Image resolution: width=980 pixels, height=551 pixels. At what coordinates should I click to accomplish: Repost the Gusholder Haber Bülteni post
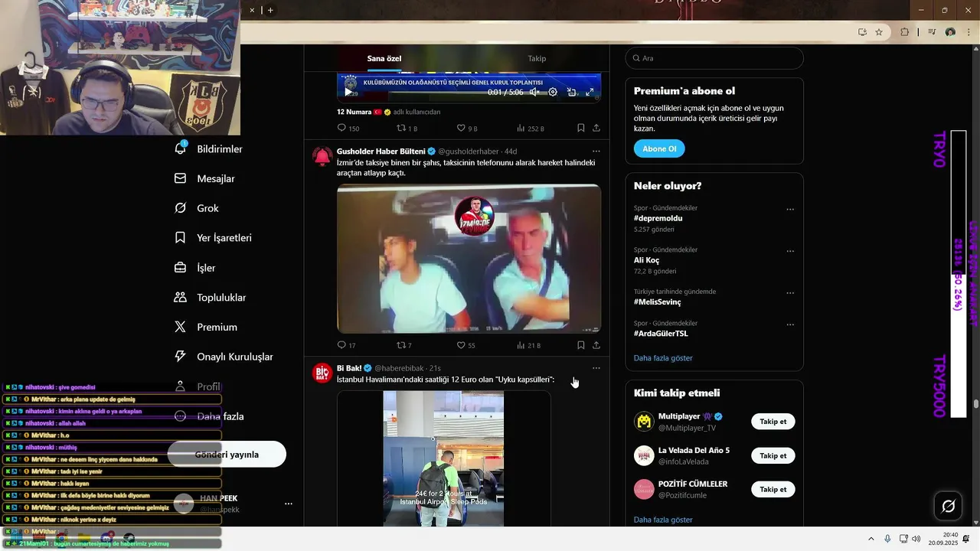[404, 345]
